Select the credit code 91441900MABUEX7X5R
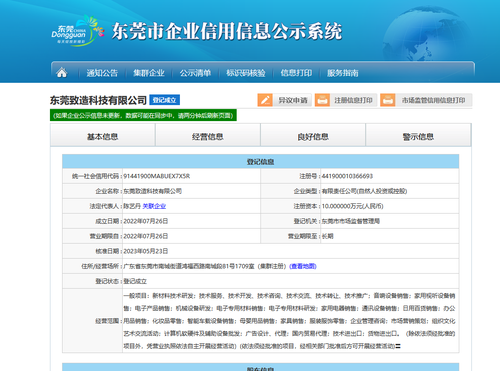This screenshot has width=500, height=371. point(157,176)
